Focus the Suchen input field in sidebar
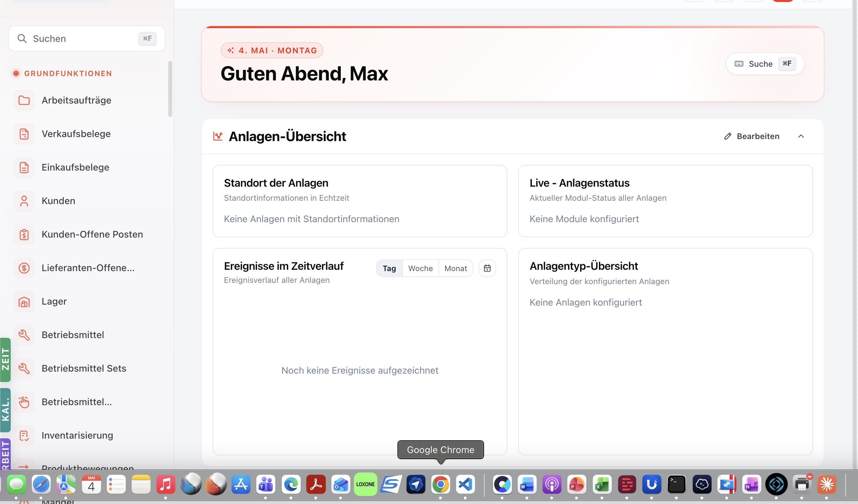The width and height of the screenshot is (858, 504). tap(87, 39)
